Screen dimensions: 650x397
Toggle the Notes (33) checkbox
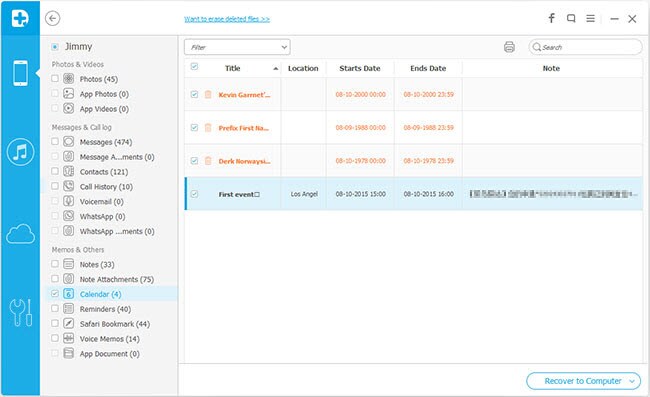point(55,264)
